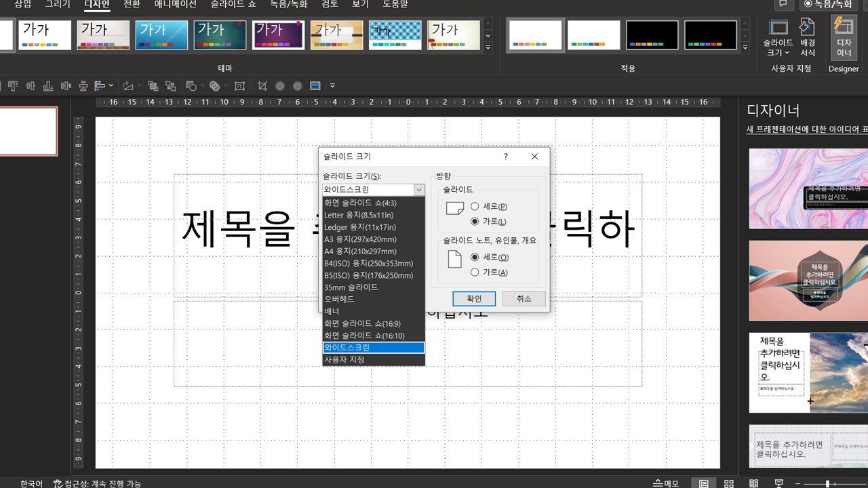Screen dimensions: 868x488
Task: Open the Transitions (전환) ribbon tab
Action: coord(132,4)
